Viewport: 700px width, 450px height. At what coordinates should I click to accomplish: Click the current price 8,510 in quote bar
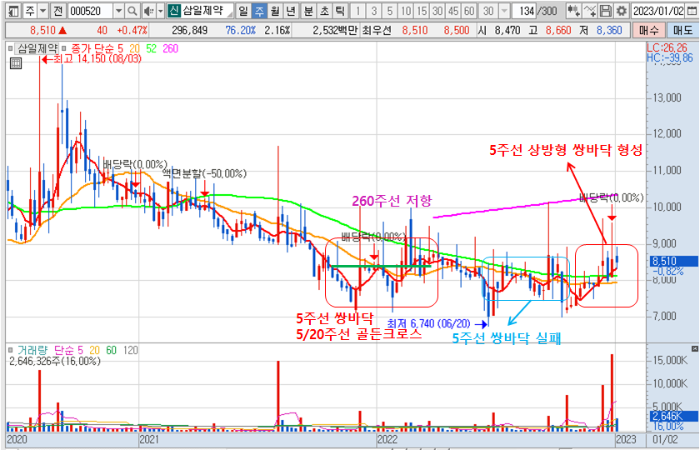click(x=43, y=30)
